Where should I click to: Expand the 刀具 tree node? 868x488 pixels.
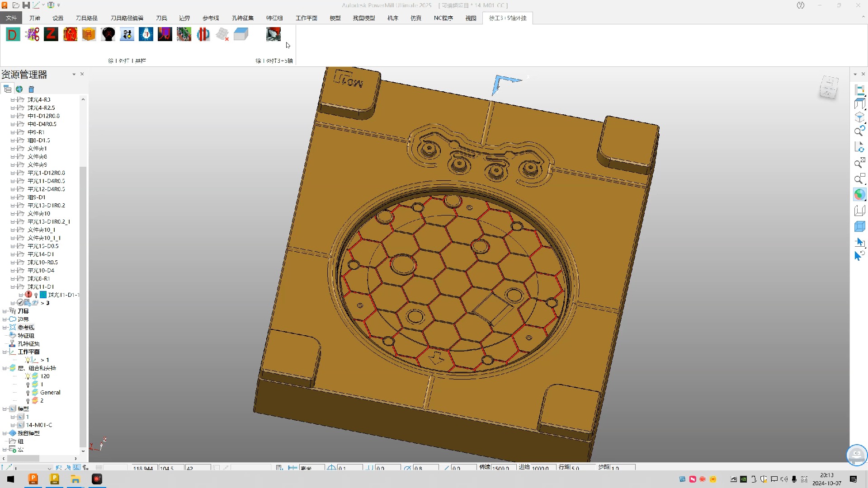(5, 311)
